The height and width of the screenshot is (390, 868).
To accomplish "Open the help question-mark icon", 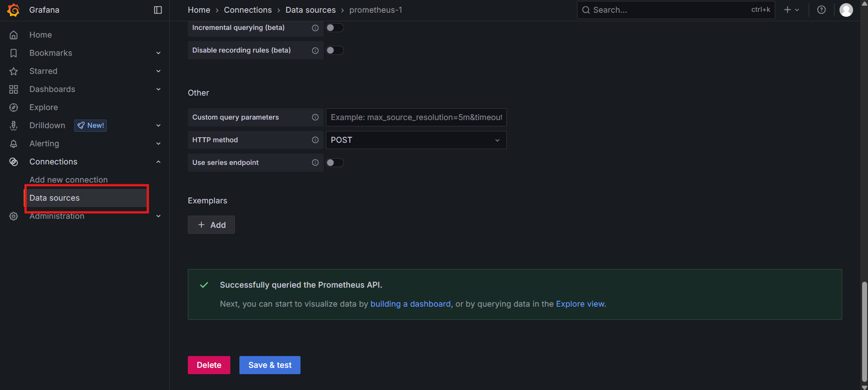I will 821,10.
